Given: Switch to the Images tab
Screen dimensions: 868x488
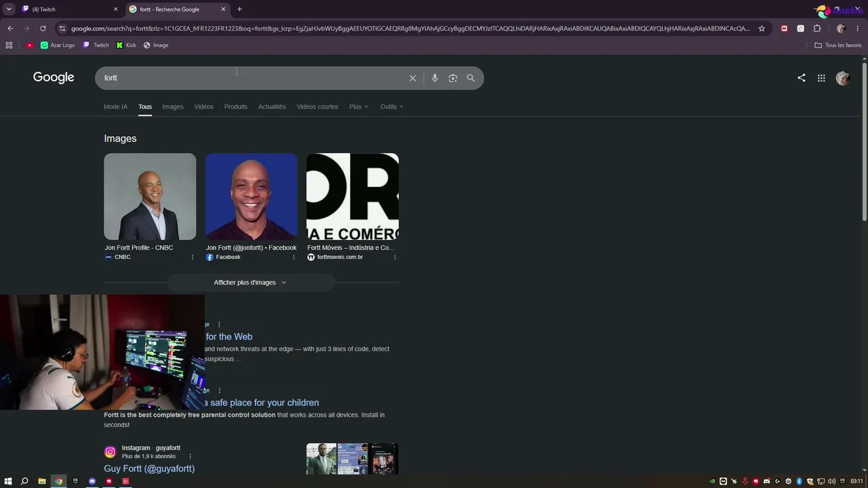Looking at the screenshot, I should (x=173, y=107).
